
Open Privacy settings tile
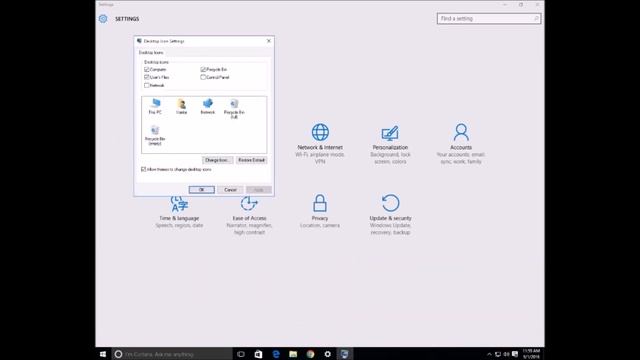click(x=320, y=211)
